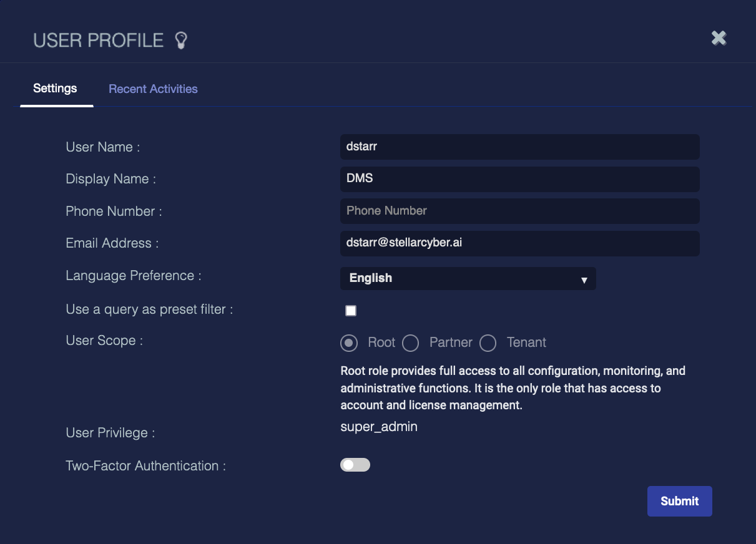Click the Root role description text
This screenshot has height=544, width=756.
point(512,388)
